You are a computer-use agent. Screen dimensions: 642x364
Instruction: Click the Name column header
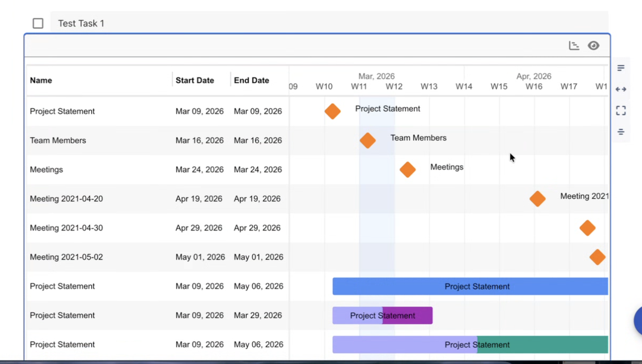click(x=41, y=80)
